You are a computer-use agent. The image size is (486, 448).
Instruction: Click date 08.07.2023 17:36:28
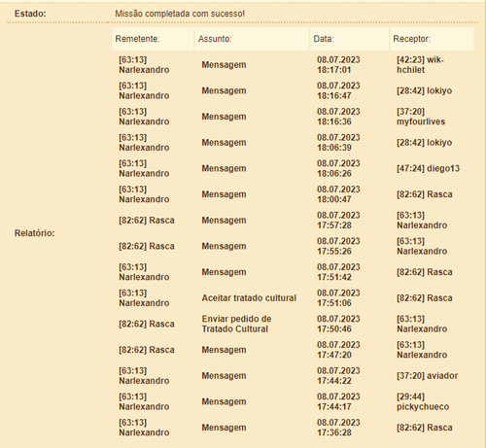point(338,428)
